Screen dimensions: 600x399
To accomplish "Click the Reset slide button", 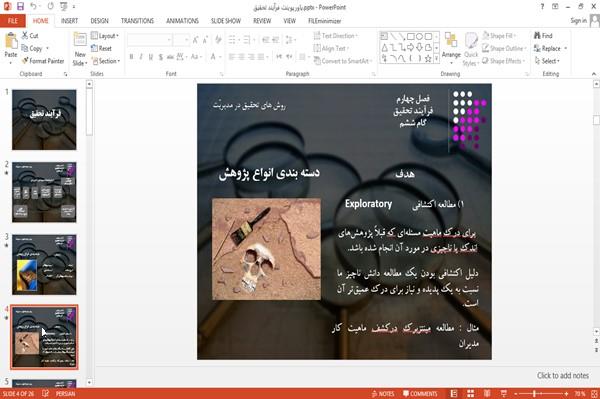I will pyautogui.click(x=101, y=49).
